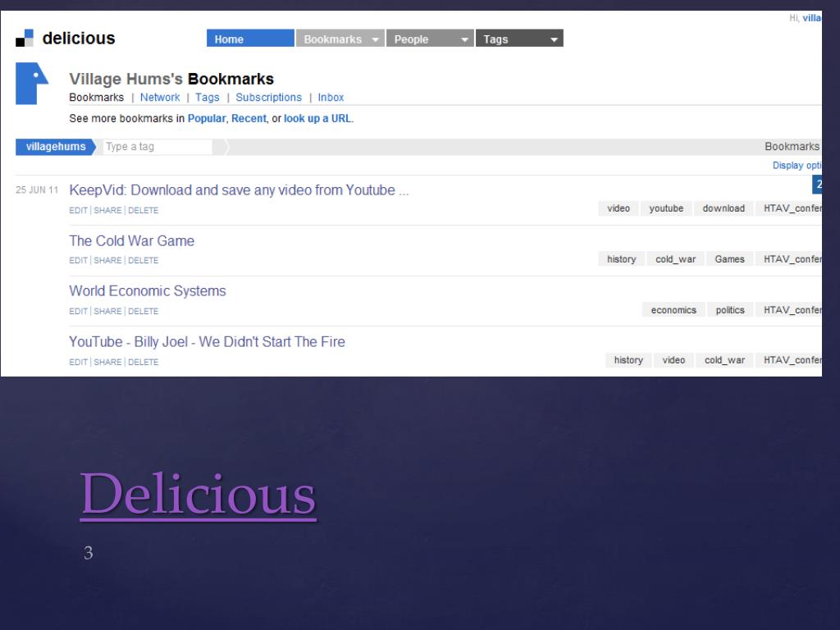Go to the Tags sub-tab link
This screenshot has width=840, height=630.
pyautogui.click(x=208, y=98)
